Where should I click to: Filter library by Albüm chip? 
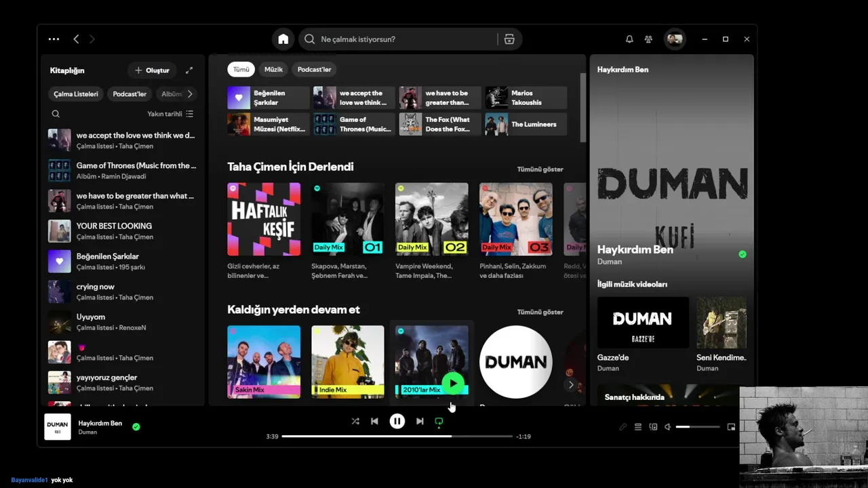[170, 94]
